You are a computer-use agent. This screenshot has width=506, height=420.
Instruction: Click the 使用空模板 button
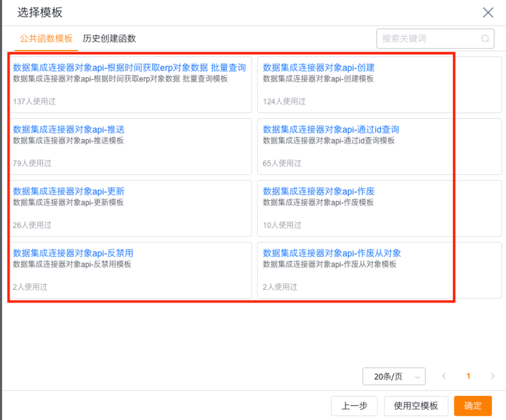coord(416,406)
